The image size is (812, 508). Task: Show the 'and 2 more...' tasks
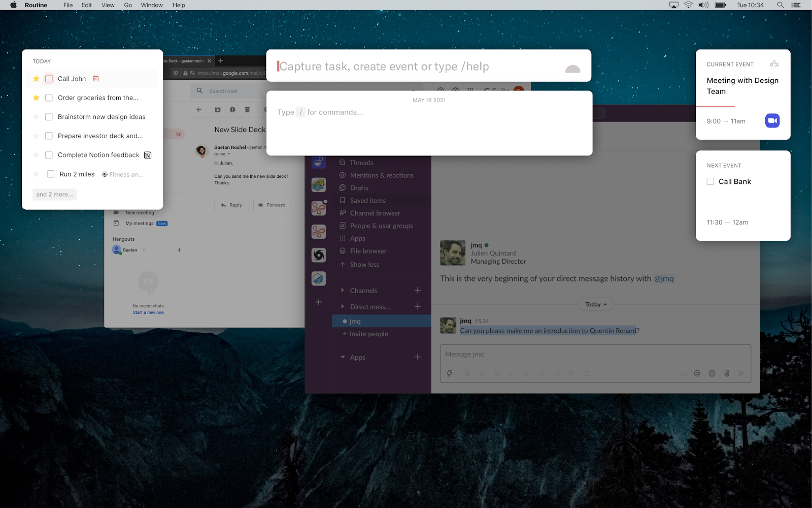tap(54, 194)
